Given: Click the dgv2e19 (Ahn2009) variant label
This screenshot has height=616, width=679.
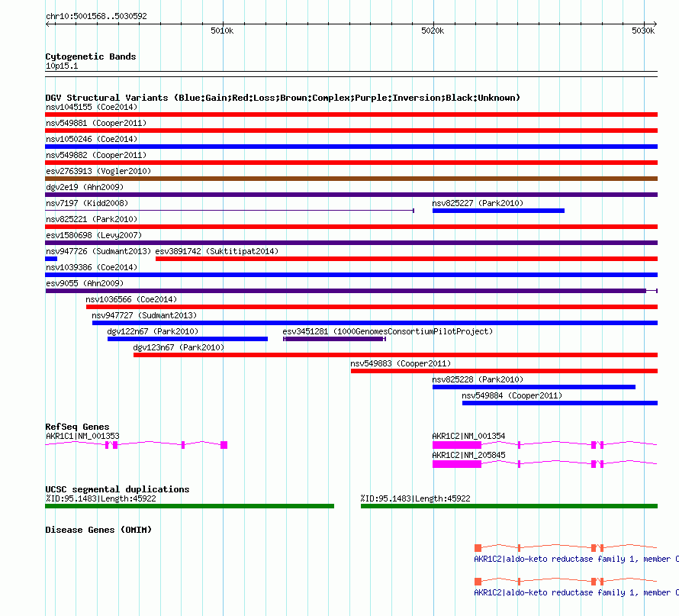Looking at the screenshot, I should pyautogui.click(x=85, y=187).
